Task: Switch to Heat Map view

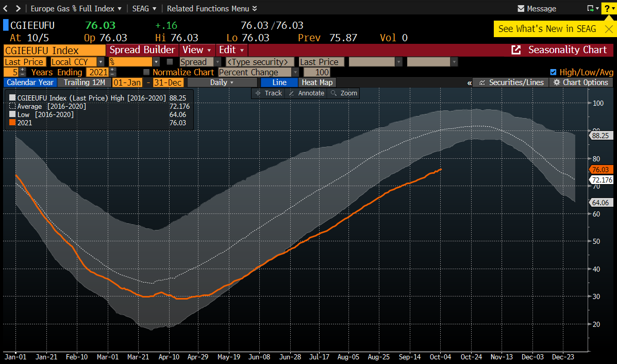Action: (317, 82)
